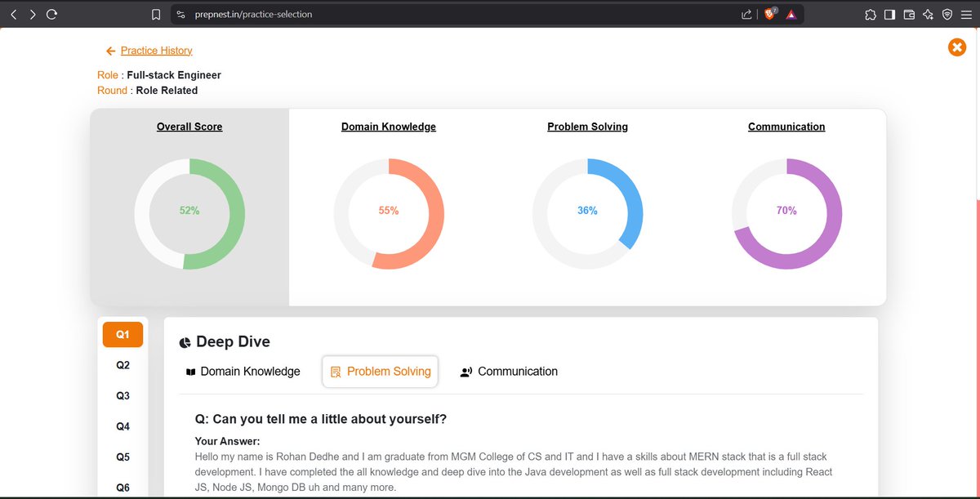Open the Brave Wallet icon

point(909,14)
